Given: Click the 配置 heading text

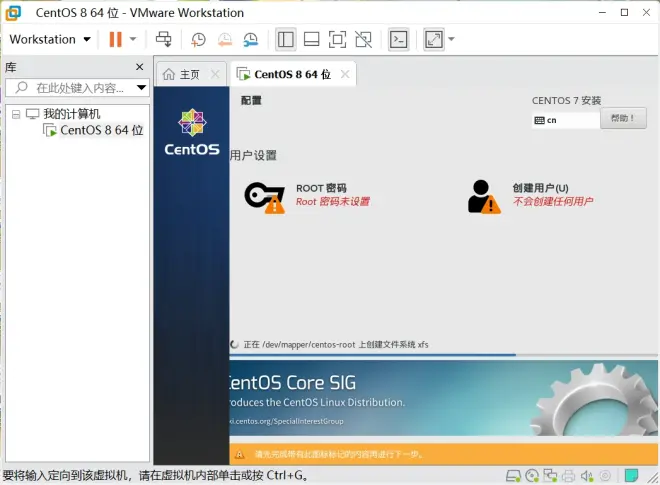Looking at the screenshot, I should pyautogui.click(x=251, y=101).
